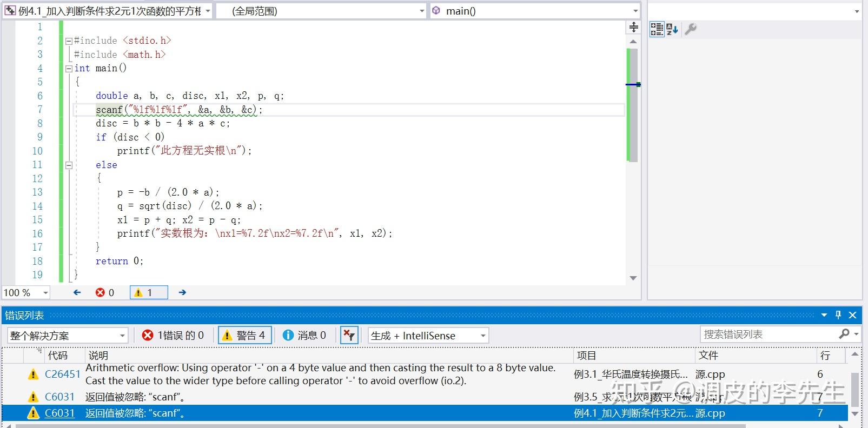The image size is (868, 428).
Task: Click the clear filter icon in error list
Action: pyautogui.click(x=349, y=336)
